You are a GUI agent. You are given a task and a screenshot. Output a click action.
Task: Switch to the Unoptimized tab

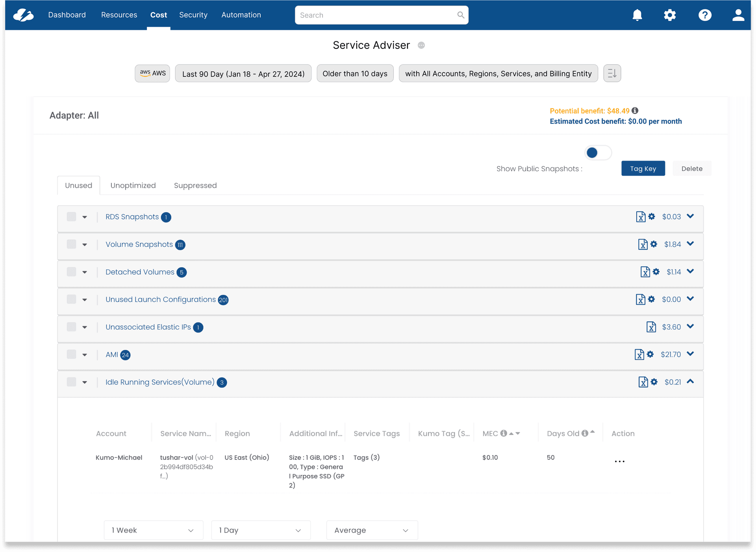tap(133, 185)
